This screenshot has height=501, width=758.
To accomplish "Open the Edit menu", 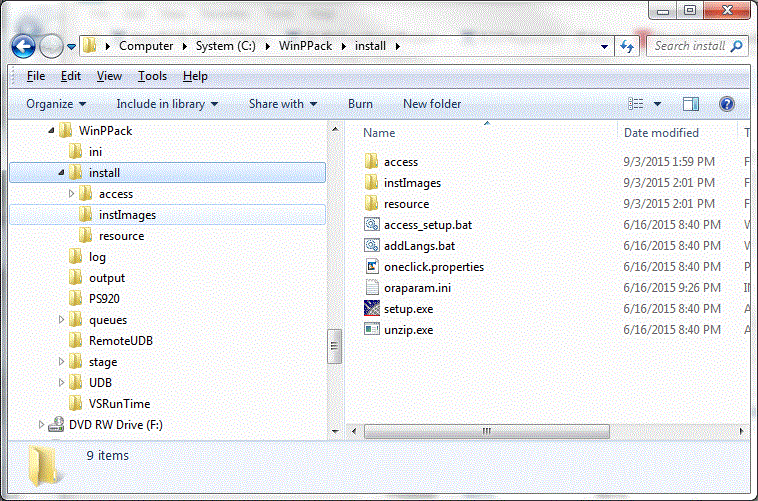I will pos(71,76).
